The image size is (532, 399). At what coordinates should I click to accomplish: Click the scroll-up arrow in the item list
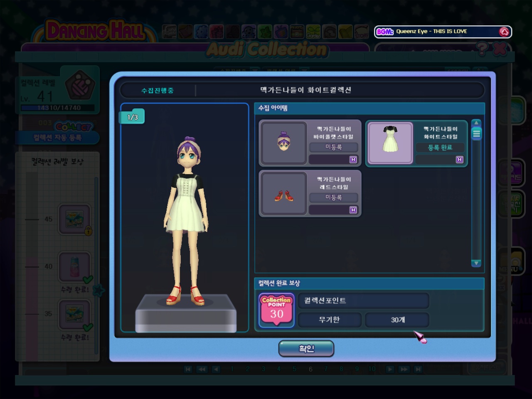pyautogui.click(x=476, y=123)
